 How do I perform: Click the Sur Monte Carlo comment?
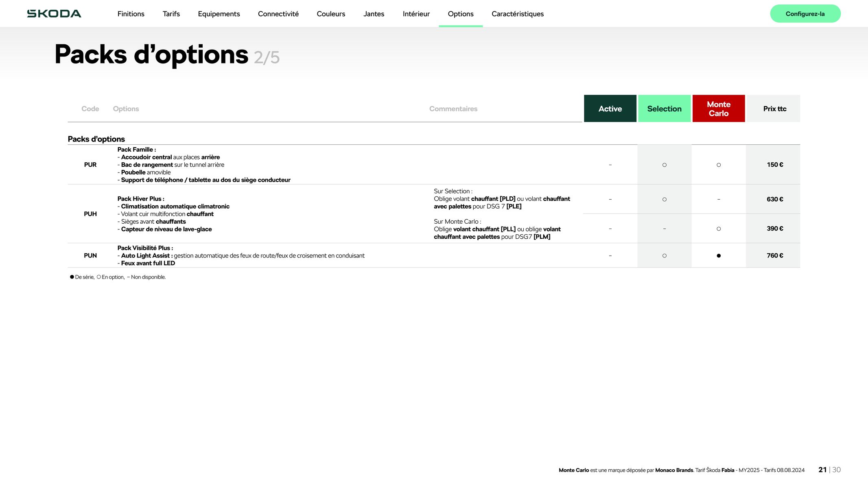click(497, 229)
